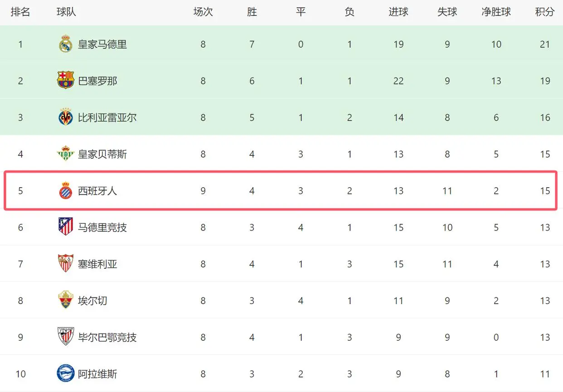
Task: Click the 净胜球 column header
Action: [496, 12]
